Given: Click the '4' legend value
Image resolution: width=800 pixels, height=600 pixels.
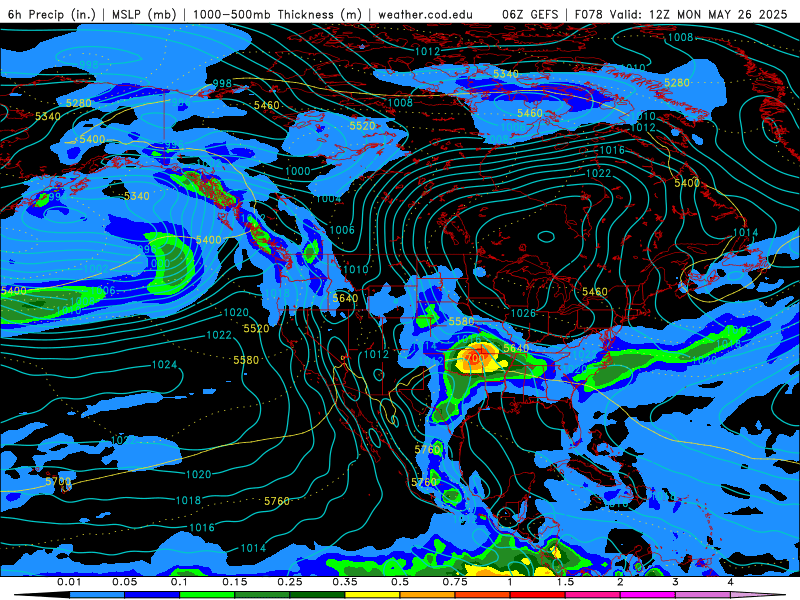Looking at the screenshot, I should 730,582.
